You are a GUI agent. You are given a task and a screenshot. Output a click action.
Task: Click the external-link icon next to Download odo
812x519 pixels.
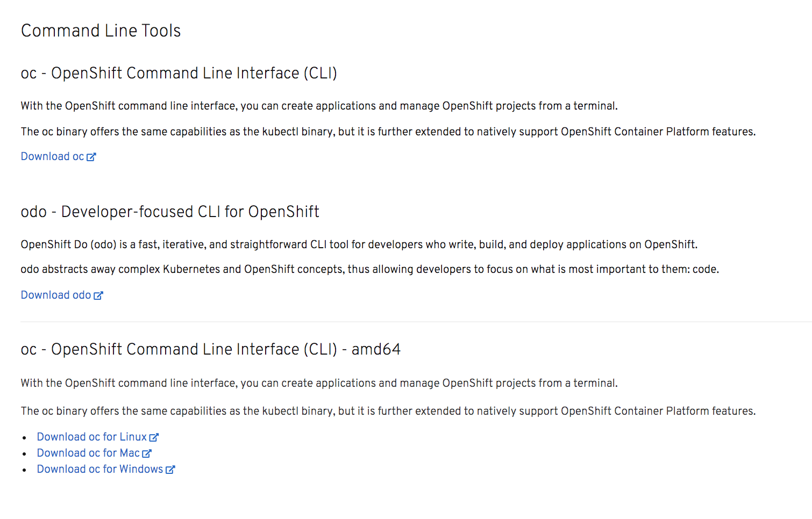98,295
